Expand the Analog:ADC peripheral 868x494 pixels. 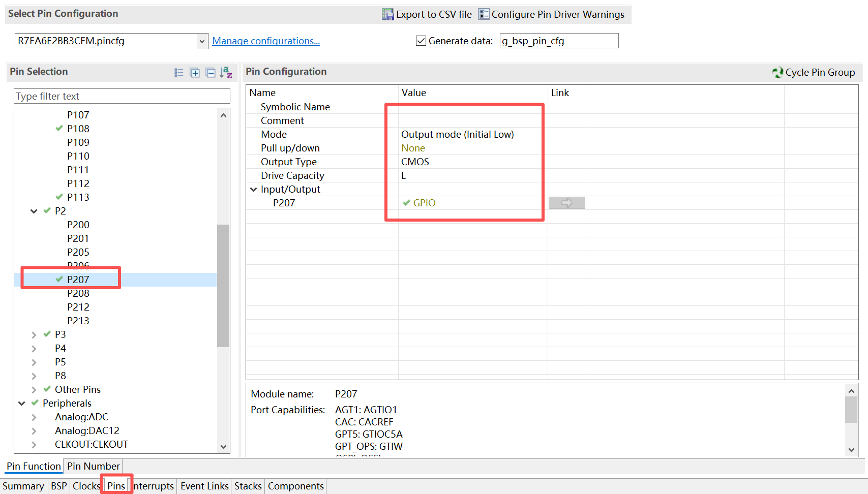[34, 417]
